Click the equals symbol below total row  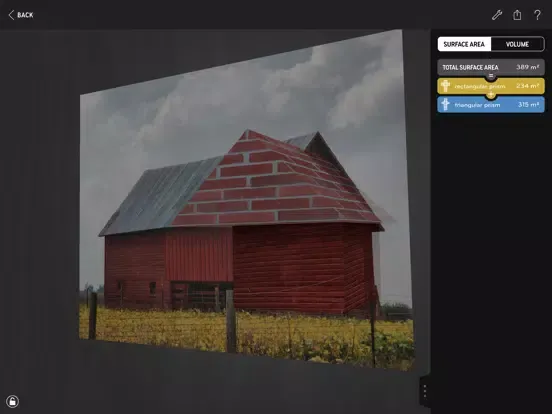pos(491,76)
